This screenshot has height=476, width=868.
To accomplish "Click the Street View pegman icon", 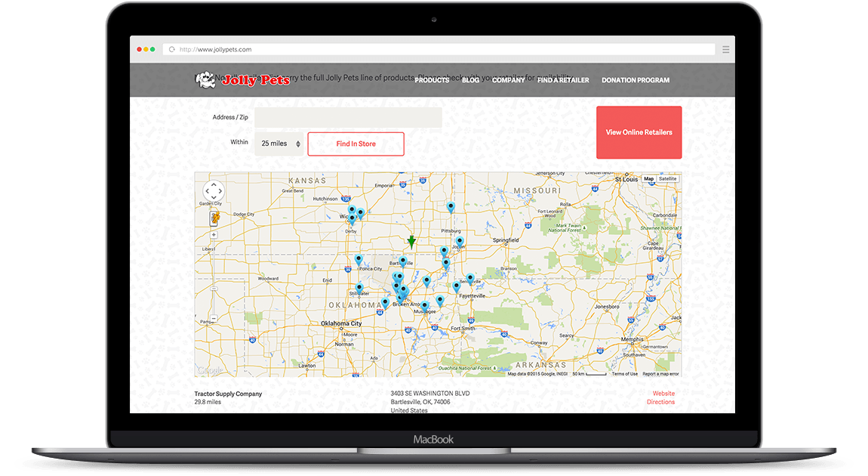I will (x=215, y=218).
